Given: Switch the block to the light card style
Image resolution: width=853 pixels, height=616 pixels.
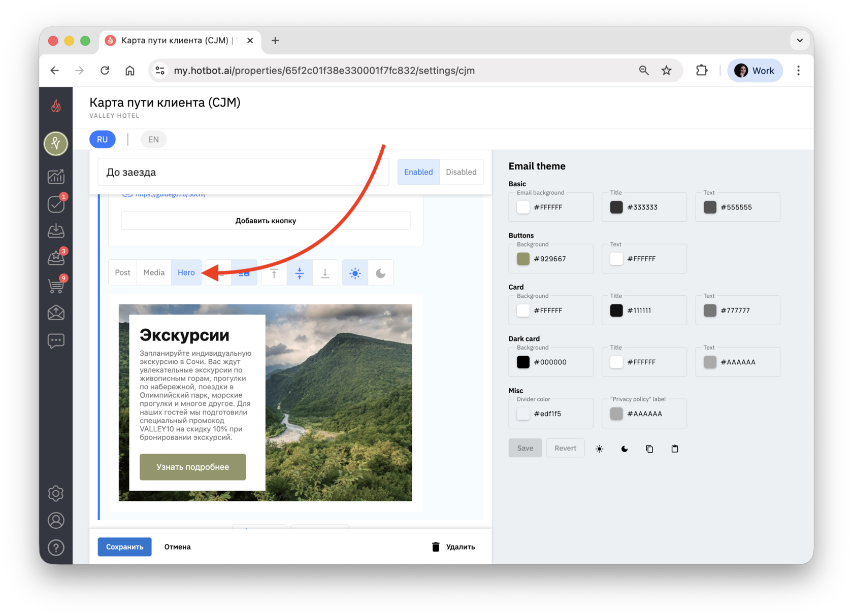Looking at the screenshot, I should click(355, 273).
